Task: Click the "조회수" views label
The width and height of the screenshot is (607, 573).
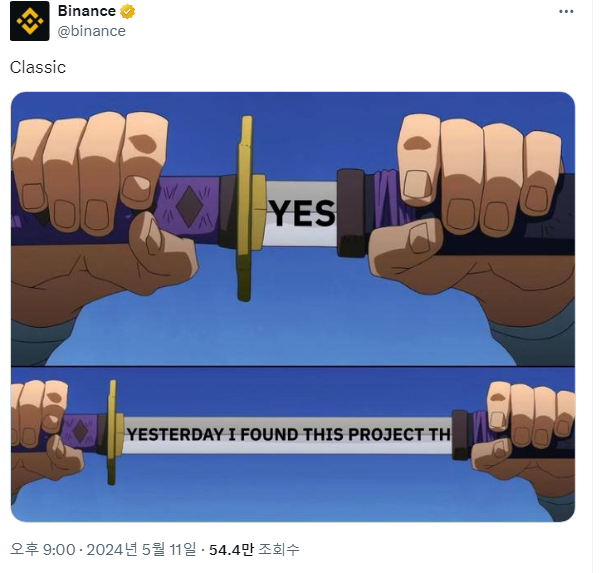Action: [279, 549]
